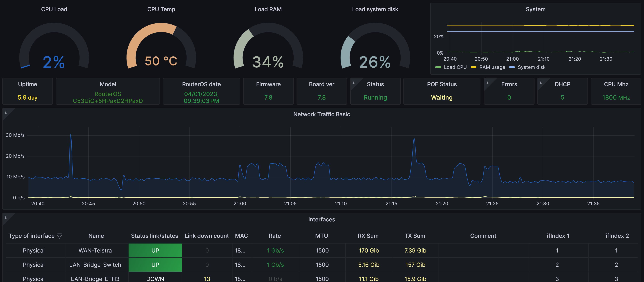The image size is (644, 282).
Task: Toggle RAM usage series in legend
Action: pyautogui.click(x=492, y=67)
